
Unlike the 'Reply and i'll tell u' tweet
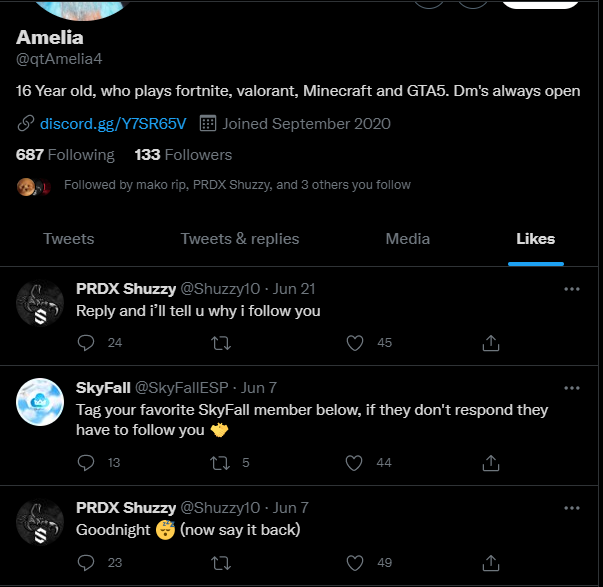pyautogui.click(x=354, y=343)
